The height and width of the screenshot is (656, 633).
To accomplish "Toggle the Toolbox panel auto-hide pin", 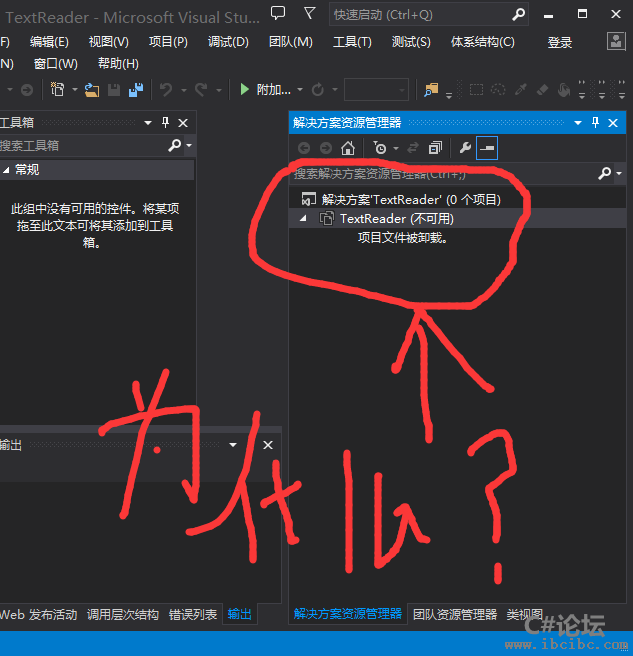I will coord(165,123).
